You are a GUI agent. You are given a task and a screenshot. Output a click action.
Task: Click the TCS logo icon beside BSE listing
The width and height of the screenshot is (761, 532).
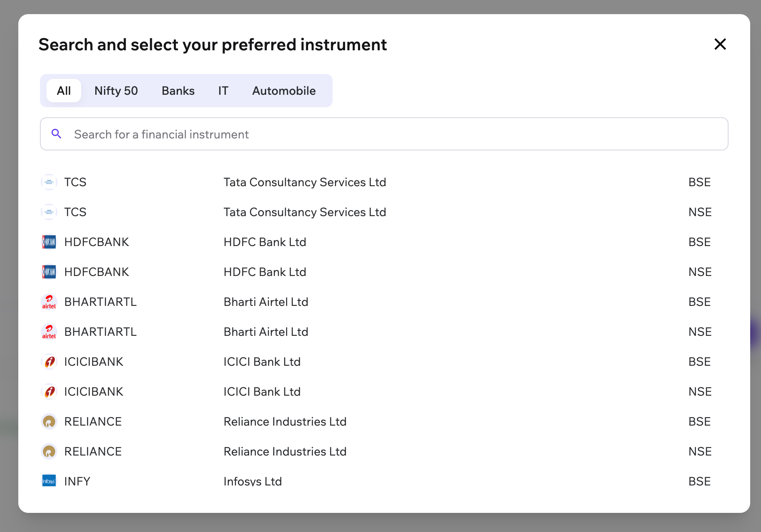click(x=49, y=182)
